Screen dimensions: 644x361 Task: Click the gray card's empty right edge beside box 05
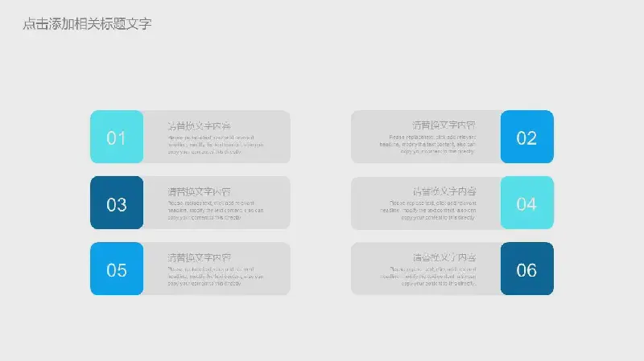tap(279, 269)
